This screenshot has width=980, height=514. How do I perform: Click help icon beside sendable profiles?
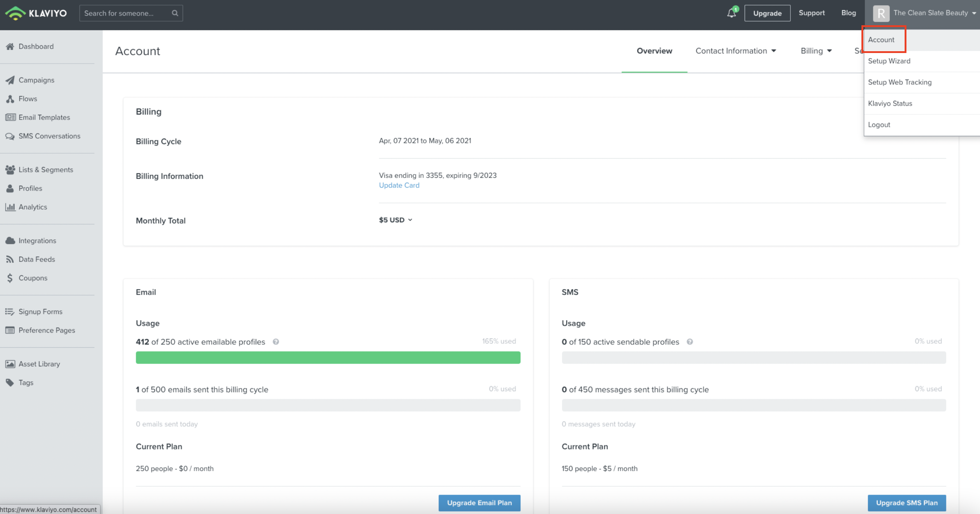pos(690,342)
